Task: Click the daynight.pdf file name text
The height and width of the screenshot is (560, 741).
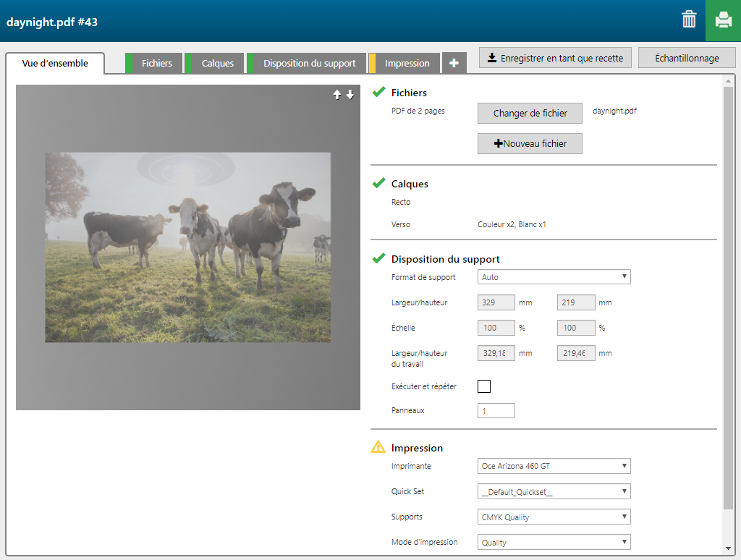Action: coord(614,111)
